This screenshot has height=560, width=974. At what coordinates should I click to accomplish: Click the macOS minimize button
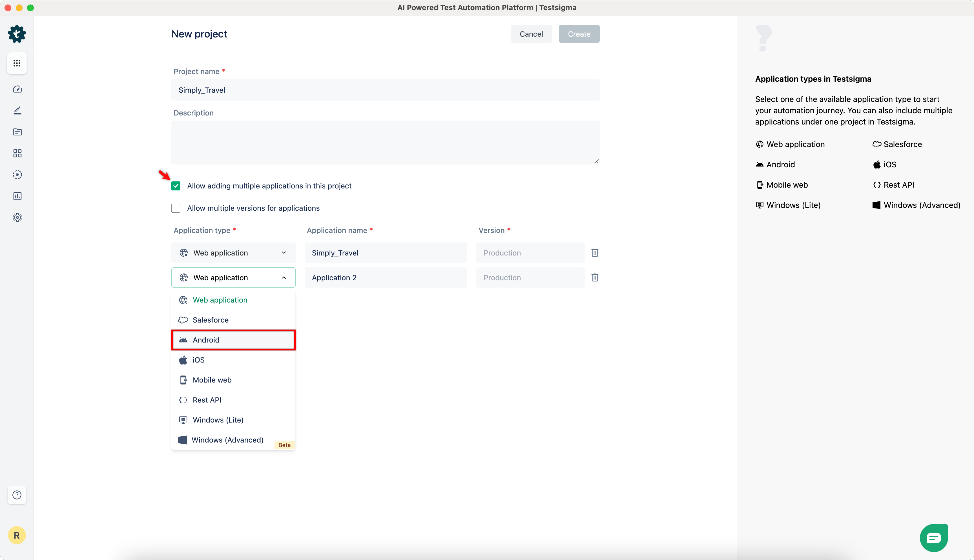19,8
